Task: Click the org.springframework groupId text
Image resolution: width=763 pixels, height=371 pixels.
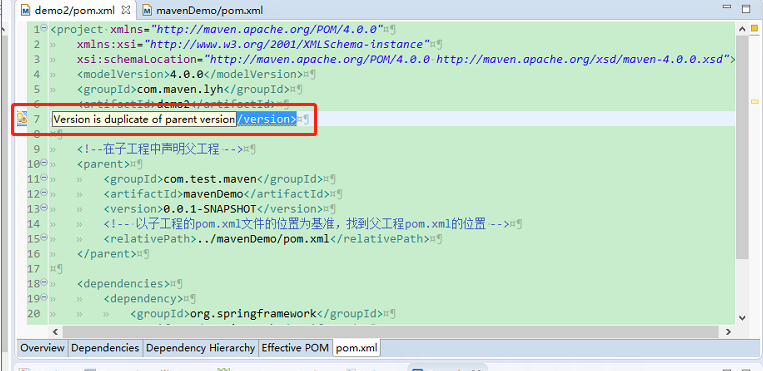Action: pyautogui.click(x=254, y=314)
